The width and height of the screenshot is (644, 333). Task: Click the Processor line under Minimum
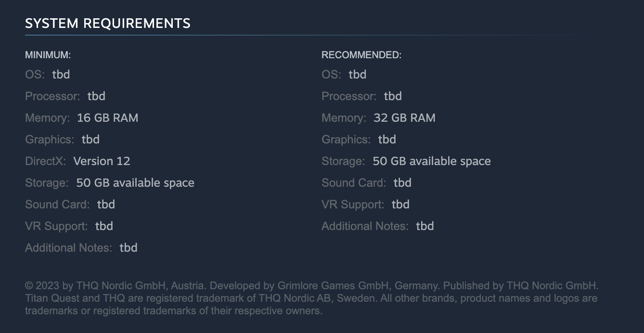pos(65,96)
